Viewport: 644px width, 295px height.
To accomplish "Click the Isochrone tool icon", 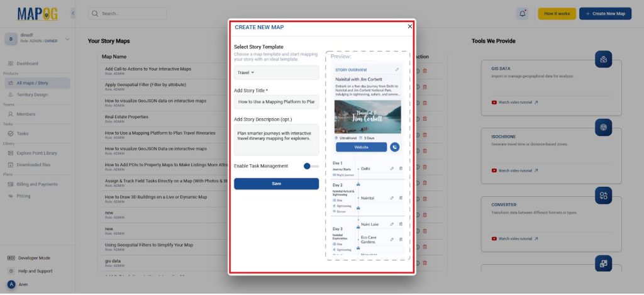I will point(603,127).
